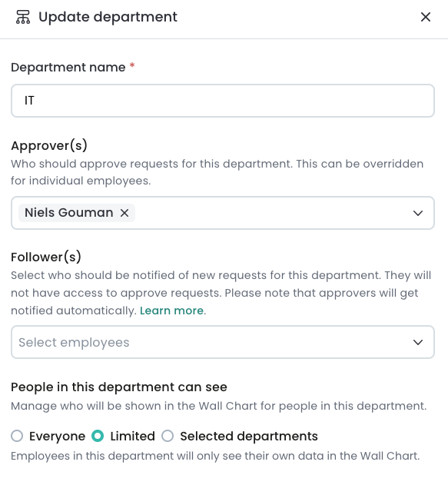The image size is (448, 485).
Task: Open the Select employees combo box
Action: (x=223, y=342)
